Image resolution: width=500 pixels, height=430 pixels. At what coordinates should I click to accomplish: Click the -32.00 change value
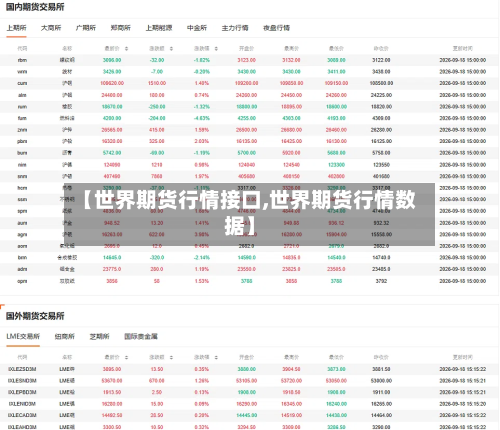157,60
